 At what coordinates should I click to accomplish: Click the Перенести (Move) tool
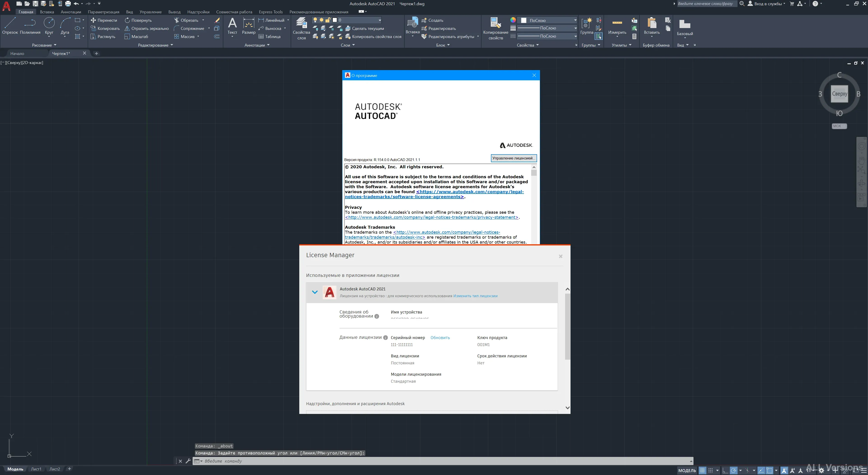[104, 20]
